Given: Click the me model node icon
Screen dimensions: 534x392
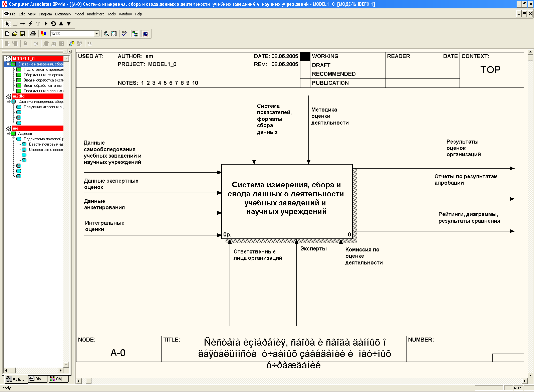Looking at the screenshot, I should pos(8,128).
